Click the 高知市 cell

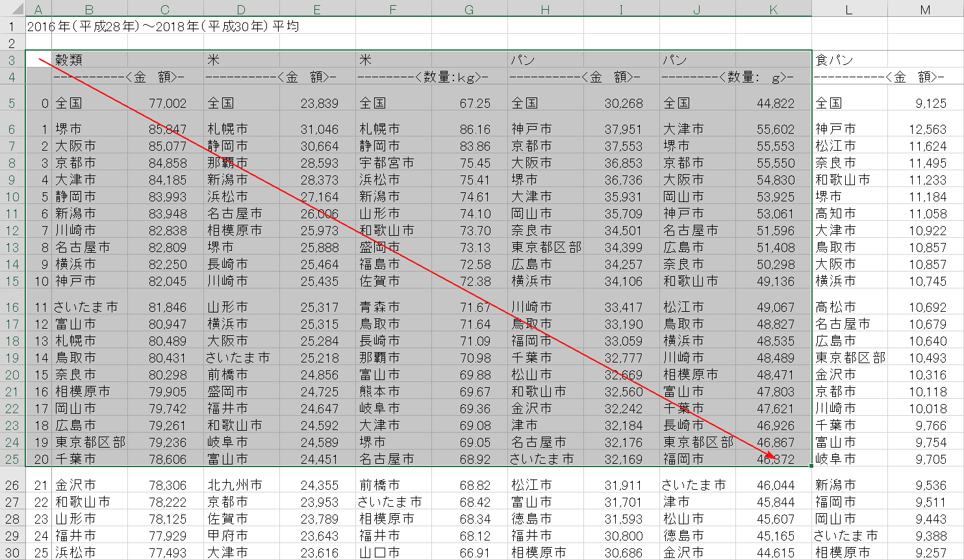[x=850, y=213]
